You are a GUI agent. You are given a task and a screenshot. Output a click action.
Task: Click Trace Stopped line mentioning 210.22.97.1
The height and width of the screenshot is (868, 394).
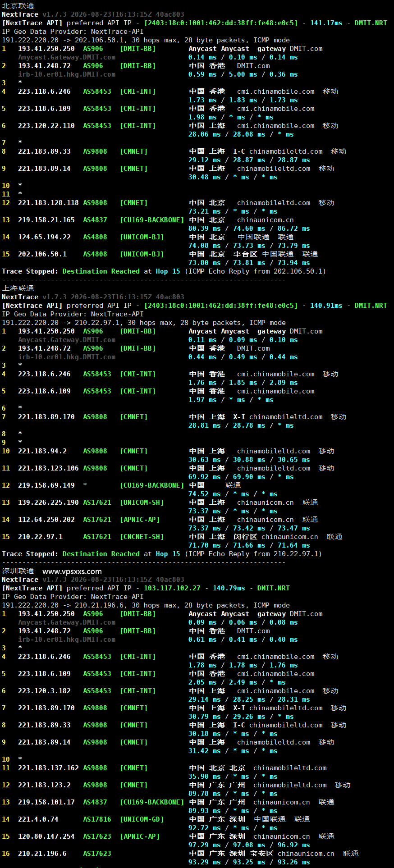tap(162, 554)
